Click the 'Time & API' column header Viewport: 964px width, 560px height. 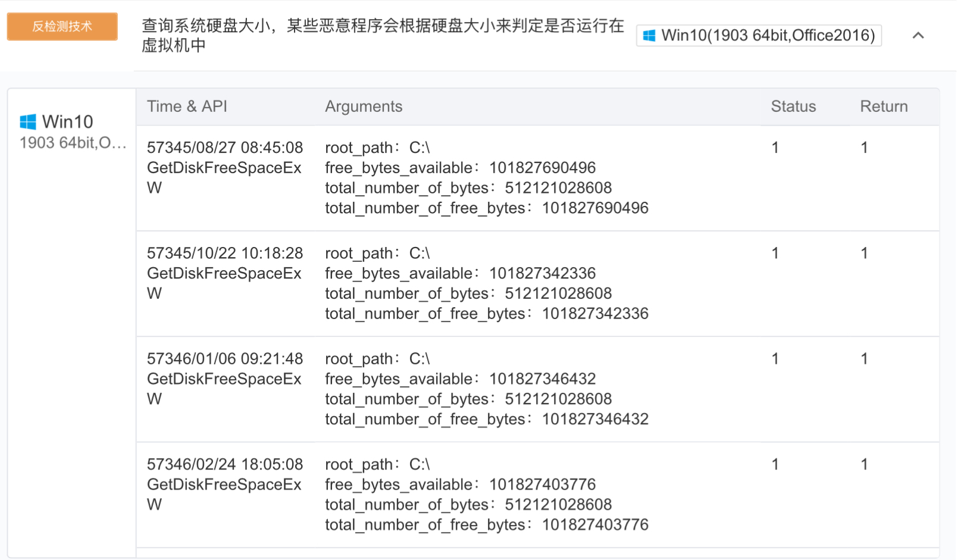point(187,107)
